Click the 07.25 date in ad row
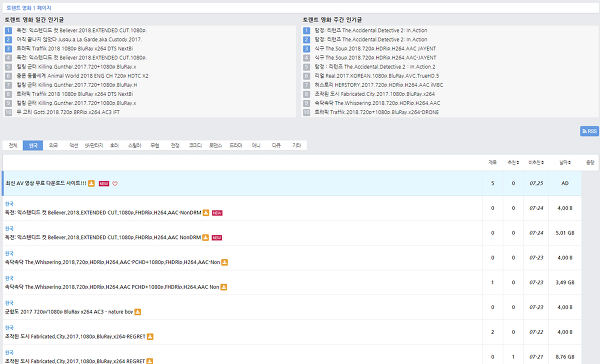Image resolution: width=600 pixels, height=364 pixels. (536, 183)
